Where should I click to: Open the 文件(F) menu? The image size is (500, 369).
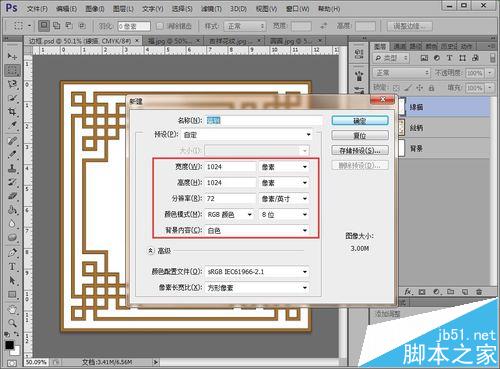[x=37, y=9]
